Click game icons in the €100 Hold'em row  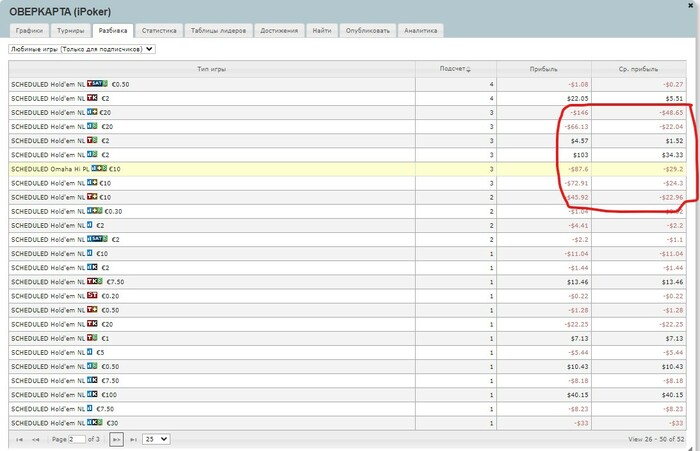coord(92,395)
